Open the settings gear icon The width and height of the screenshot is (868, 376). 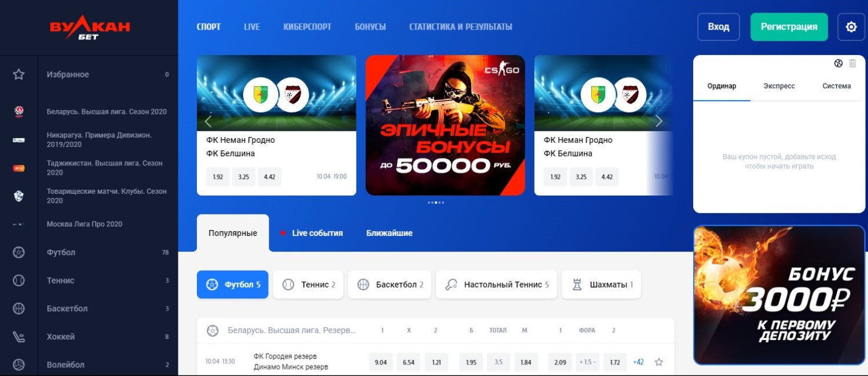[x=851, y=27]
